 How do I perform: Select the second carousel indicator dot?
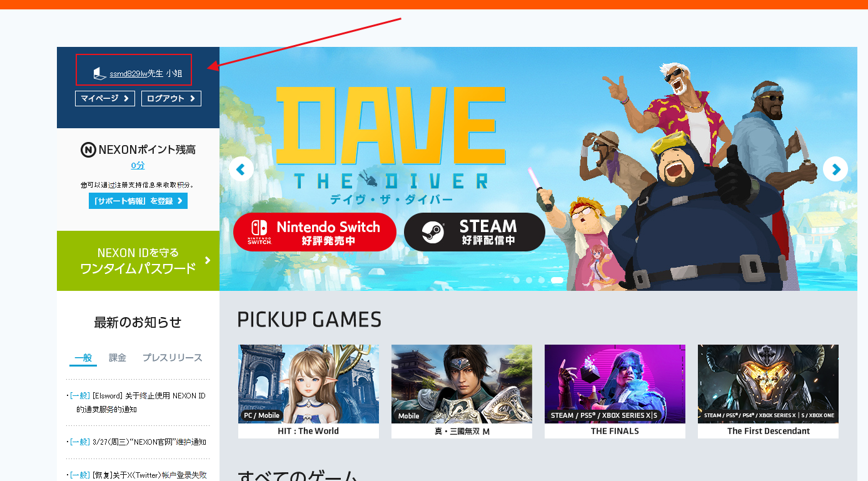(x=529, y=280)
